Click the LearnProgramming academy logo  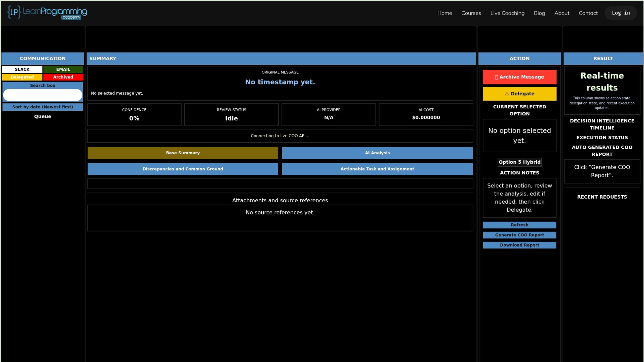coord(47,13)
